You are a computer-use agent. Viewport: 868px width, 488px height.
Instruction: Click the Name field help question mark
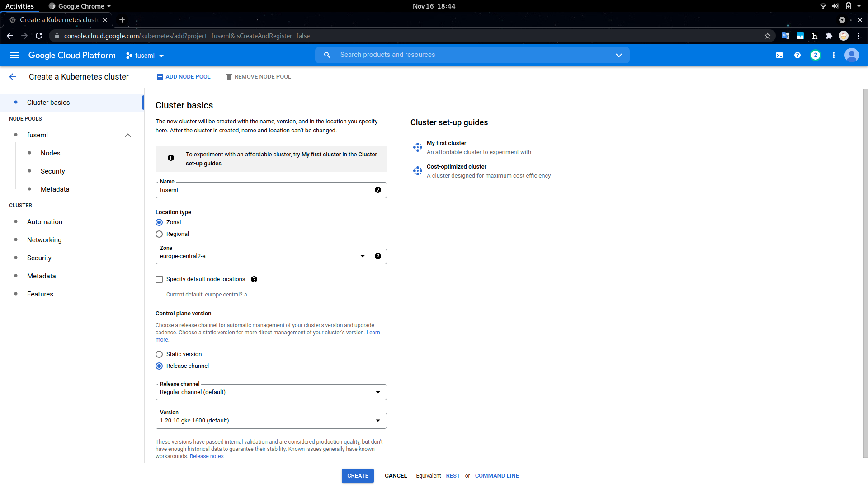click(378, 190)
